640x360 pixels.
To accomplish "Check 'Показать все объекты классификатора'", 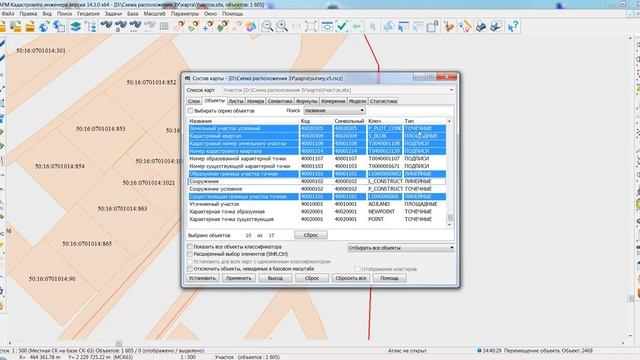I will (x=190, y=247).
